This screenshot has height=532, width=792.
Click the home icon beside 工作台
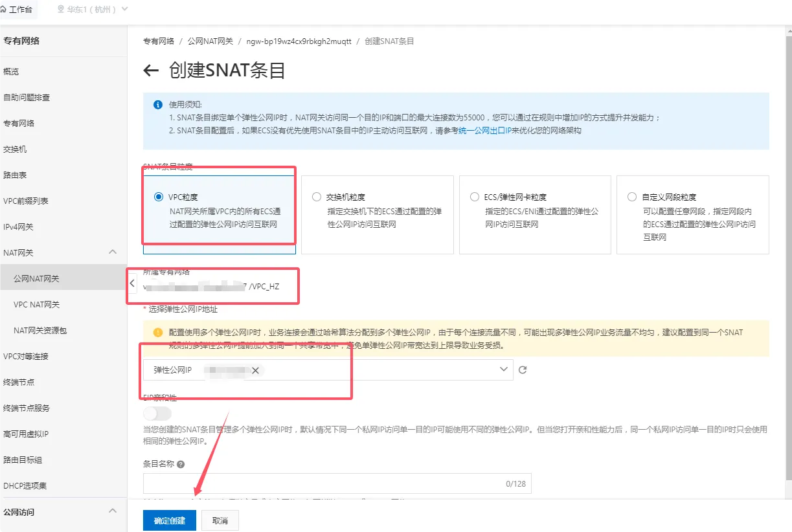[6, 10]
